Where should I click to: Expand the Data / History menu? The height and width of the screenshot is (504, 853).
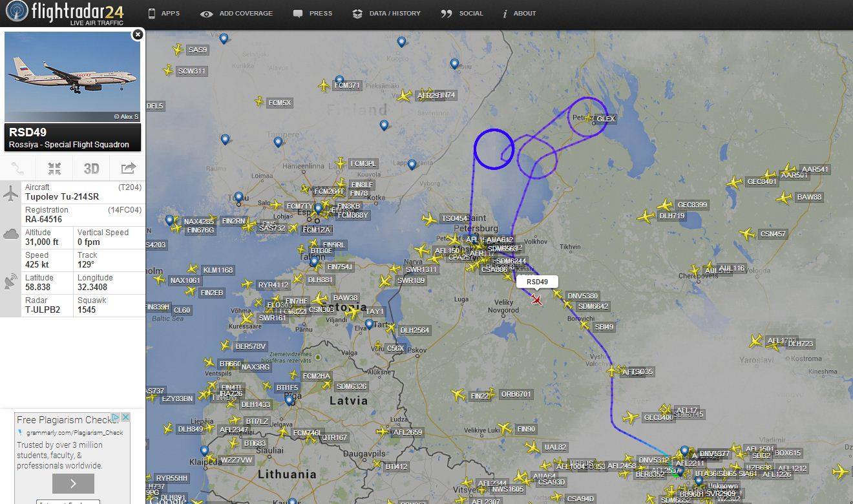386,14
